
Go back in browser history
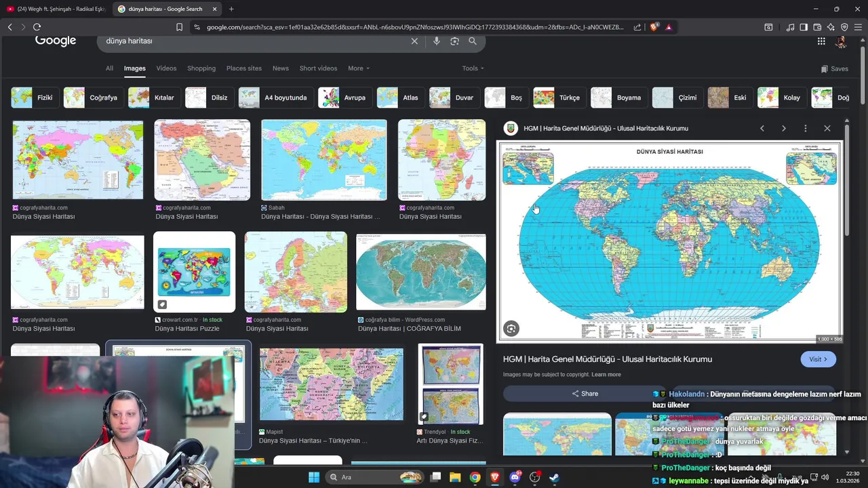click(x=9, y=27)
